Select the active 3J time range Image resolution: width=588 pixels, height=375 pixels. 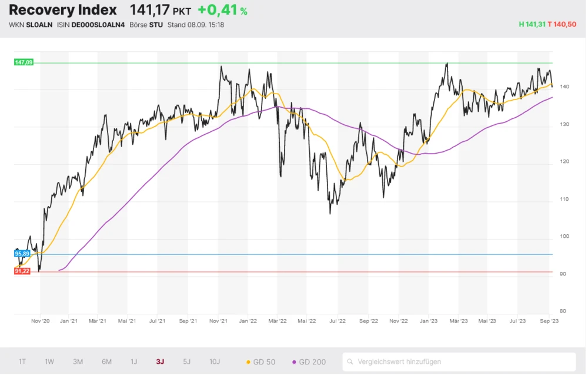(160, 361)
